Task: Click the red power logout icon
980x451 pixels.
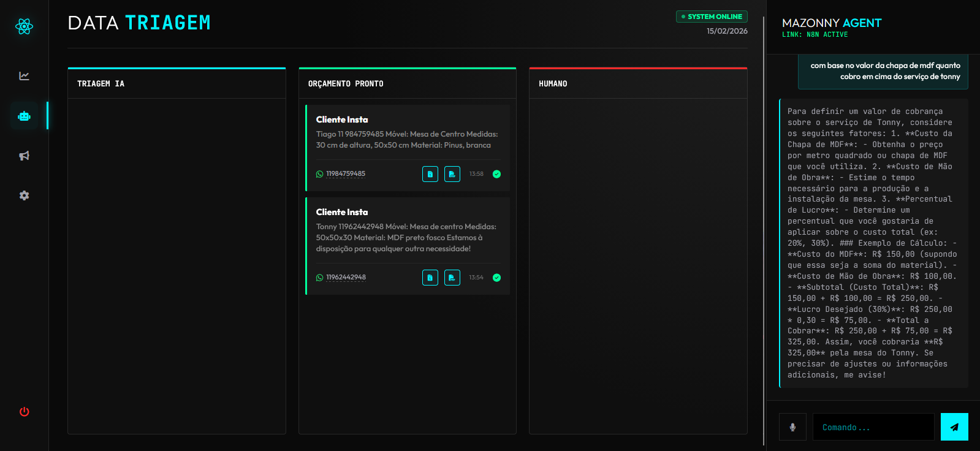Action: point(25,412)
